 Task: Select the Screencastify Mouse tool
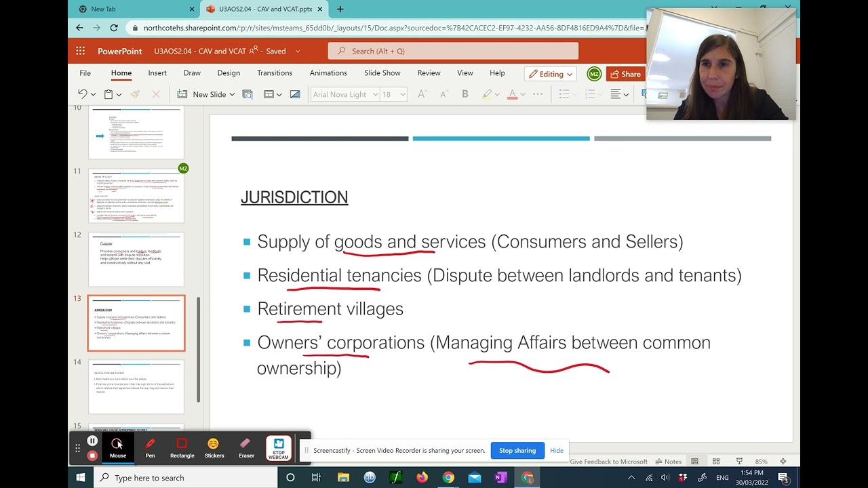pos(118,447)
